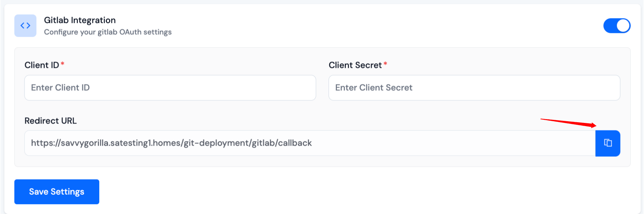
Task: Click the Gitlab Integration title text
Action: coord(80,20)
